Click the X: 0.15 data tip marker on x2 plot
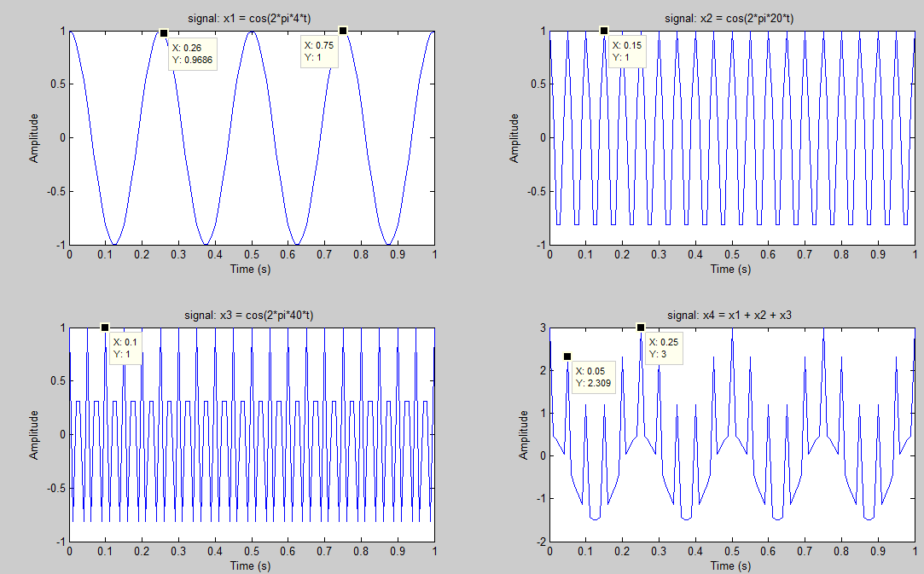 [x=605, y=29]
